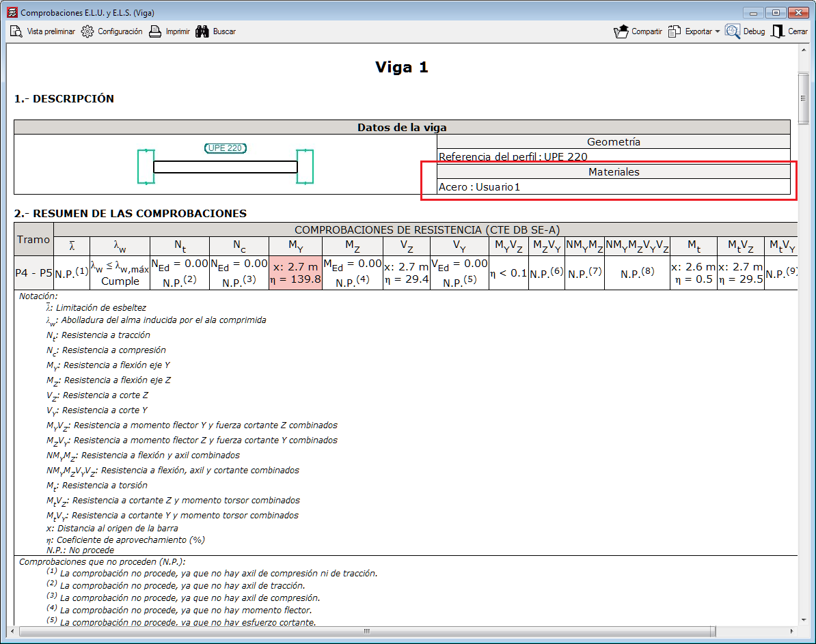
Task: Click 'Coeficiente de aprovechamiento (%)' notation line
Action: [126, 540]
